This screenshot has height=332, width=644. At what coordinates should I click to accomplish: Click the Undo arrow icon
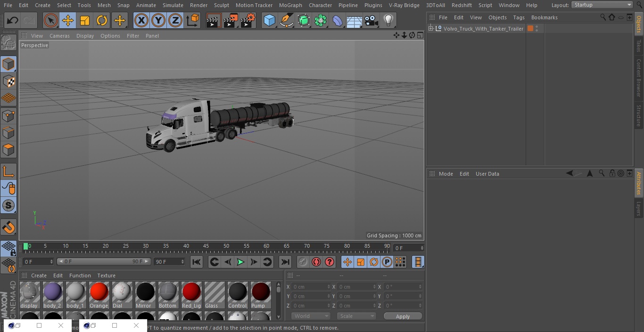pyautogui.click(x=13, y=21)
